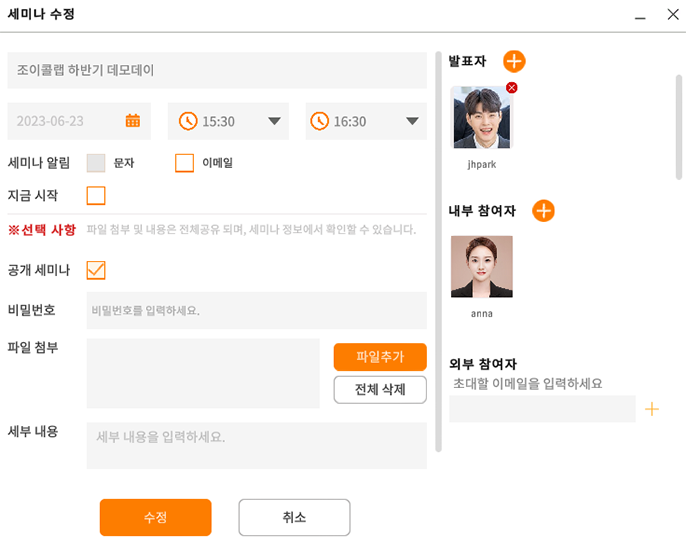The height and width of the screenshot is (552, 686).
Task: Enable the 이메일 notification checkbox
Action: tap(184, 163)
